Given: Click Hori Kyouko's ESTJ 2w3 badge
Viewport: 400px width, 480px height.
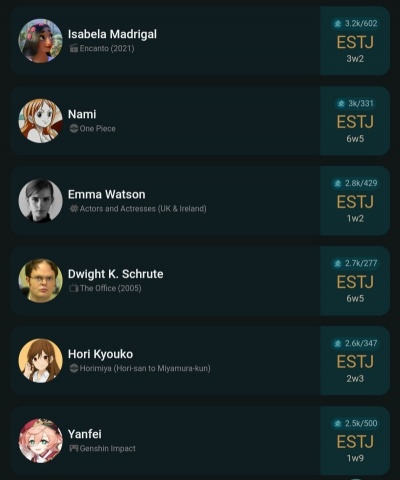Looking at the screenshot, I should pyautogui.click(x=355, y=361).
